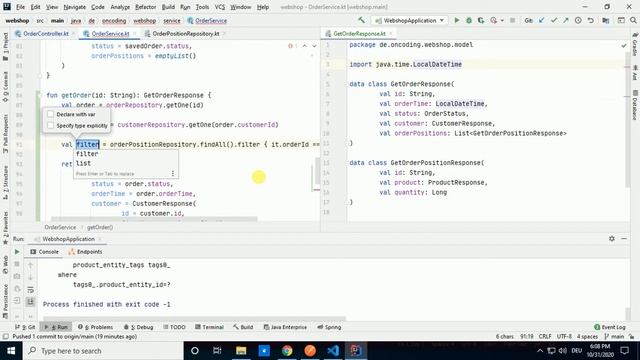Click CRLF line separator in status bar
The height and width of the screenshot is (360, 640).
point(545,337)
